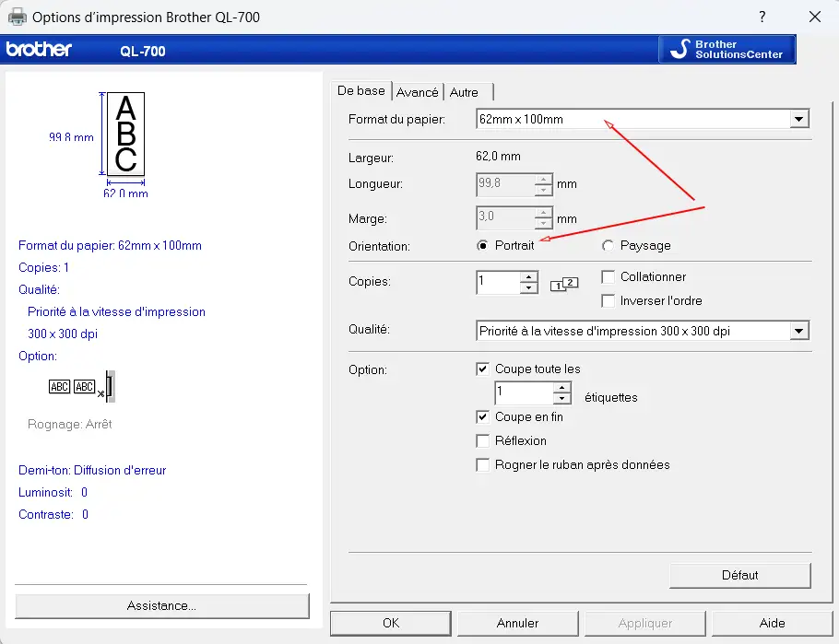Increase the étiquettes cut count
839x644 pixels.
(561, 387)
